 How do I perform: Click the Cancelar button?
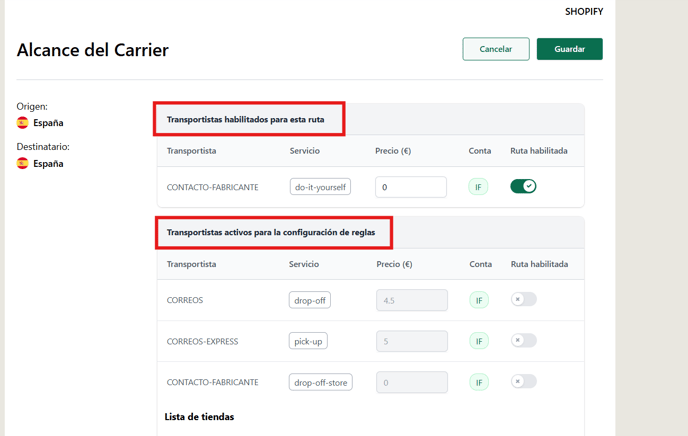pos(496,49)
